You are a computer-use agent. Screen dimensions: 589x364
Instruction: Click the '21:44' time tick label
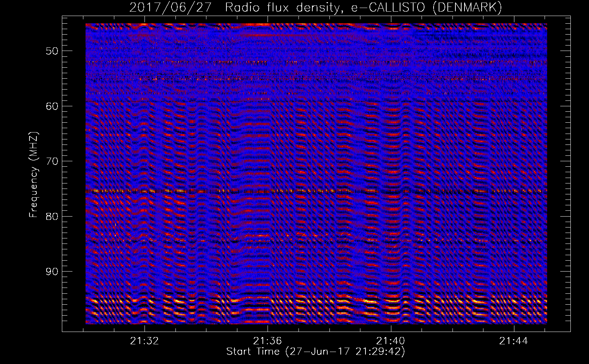pyautogui.click(x=514, y=341)
